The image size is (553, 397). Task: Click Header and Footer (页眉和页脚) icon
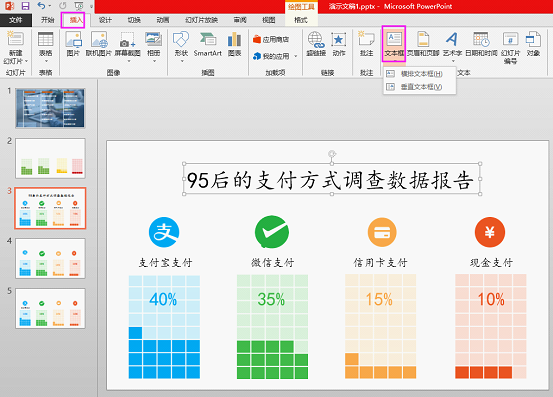[x=423, y=39]
